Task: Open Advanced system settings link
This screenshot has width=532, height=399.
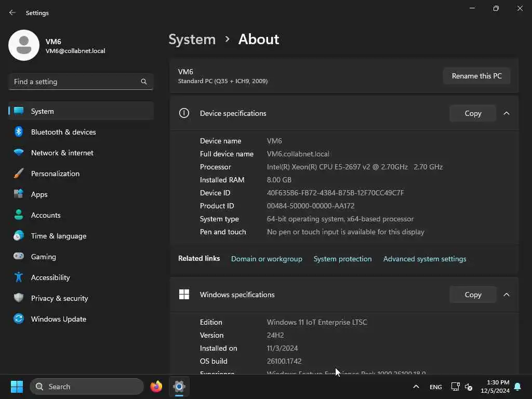Action: tap(425, 259)
